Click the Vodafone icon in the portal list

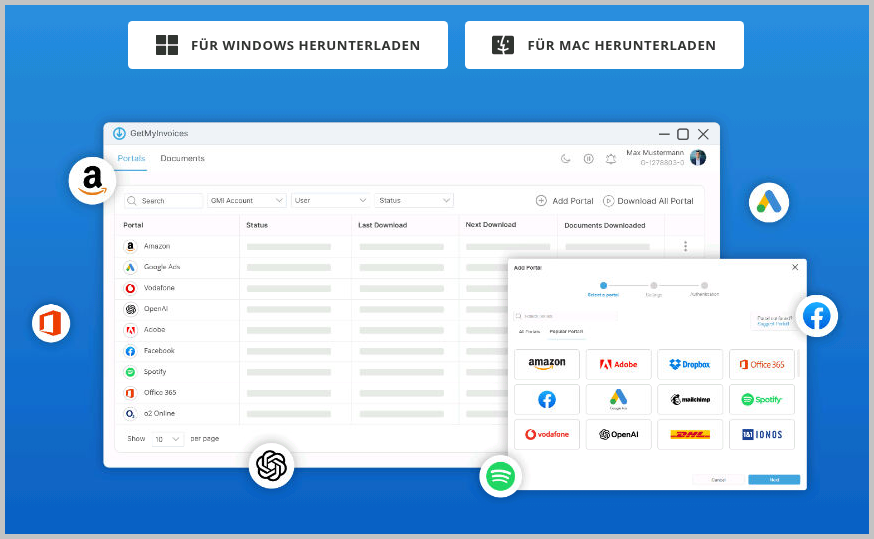[x=130, y=288]
